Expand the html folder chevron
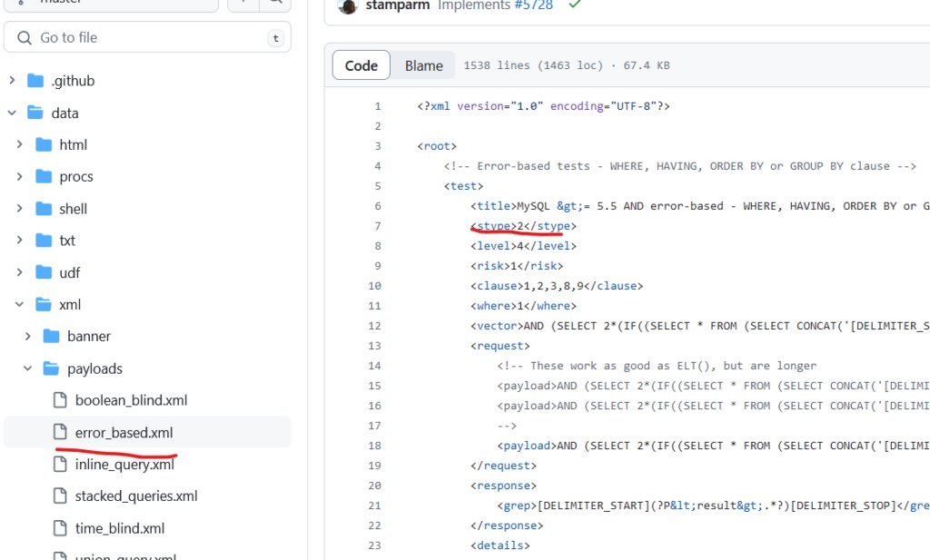The image size is (930, 560). (x=20, y=144)
